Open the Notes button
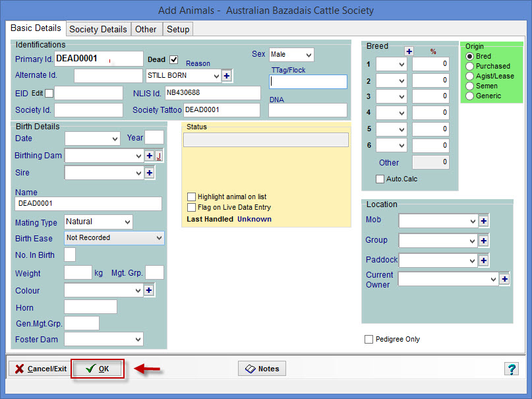532x399 pixels. (262, 369)
